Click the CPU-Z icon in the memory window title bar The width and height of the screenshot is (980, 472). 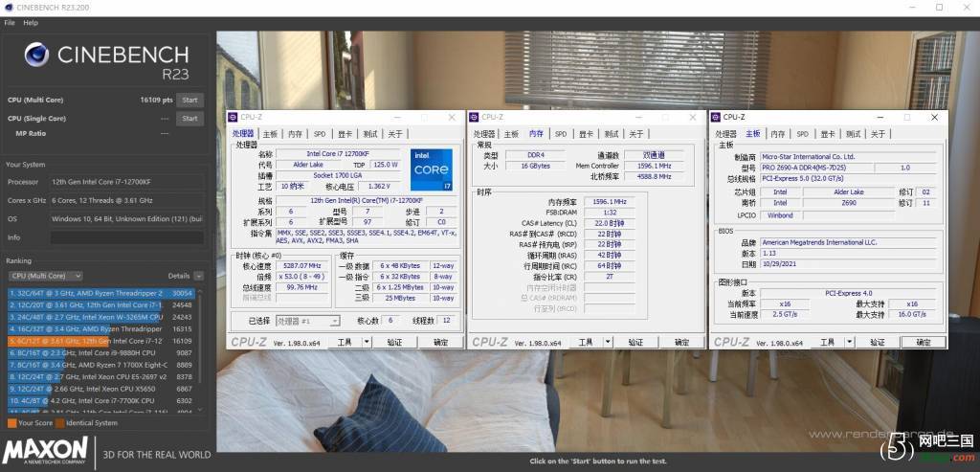475,117
